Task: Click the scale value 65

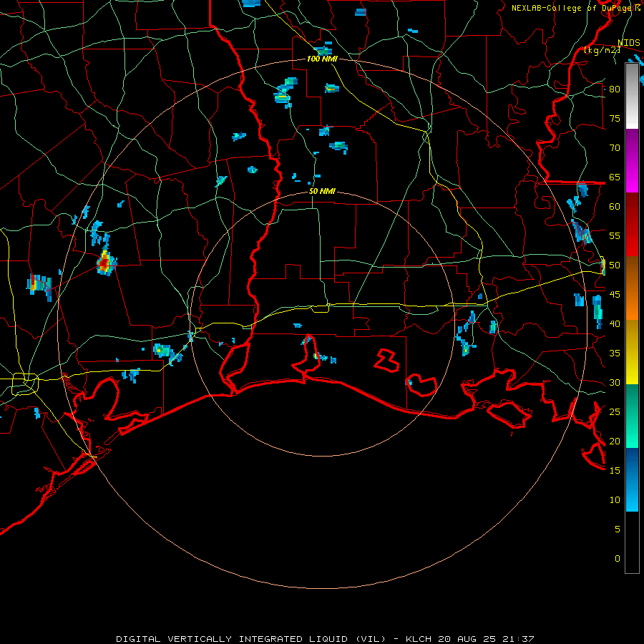Action: click(x=615, y=177)
